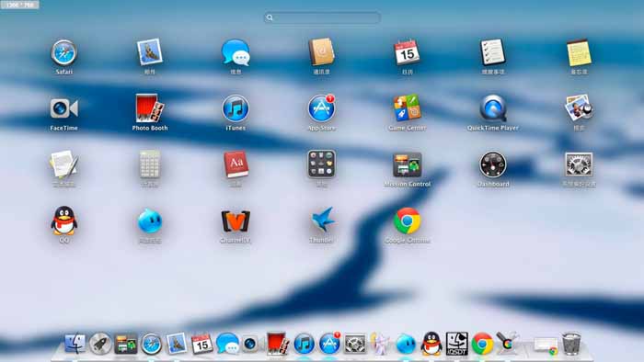Launch Mission Control from the Launchpad grid
This screenshot has height=362, width=644.
(407, 164)
